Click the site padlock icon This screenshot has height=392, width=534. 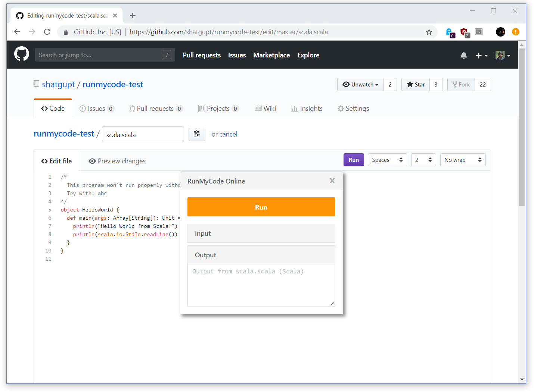[x=66, y=32]
